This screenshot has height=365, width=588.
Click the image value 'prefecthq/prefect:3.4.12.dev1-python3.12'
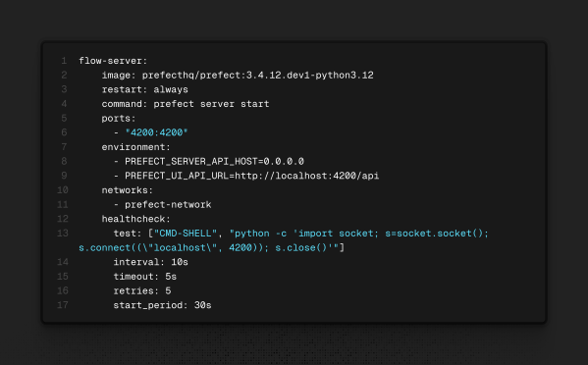click(x=257, y=76)
